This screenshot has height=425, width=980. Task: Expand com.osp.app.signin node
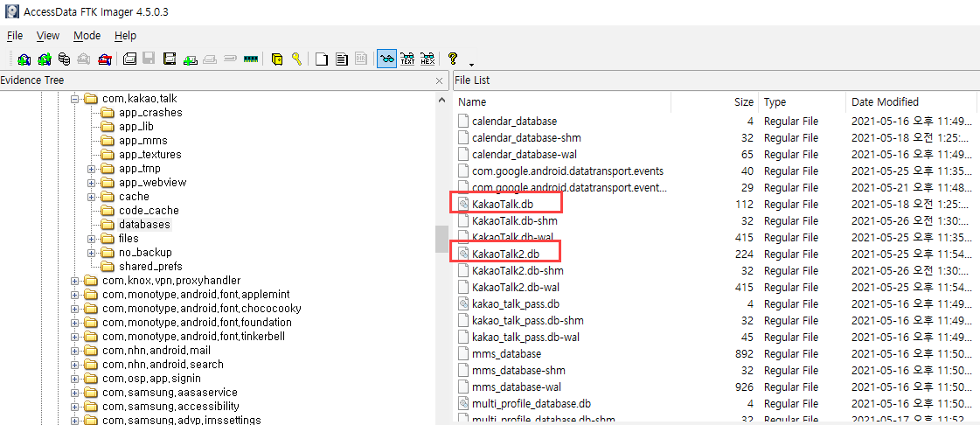click(75, 379)
